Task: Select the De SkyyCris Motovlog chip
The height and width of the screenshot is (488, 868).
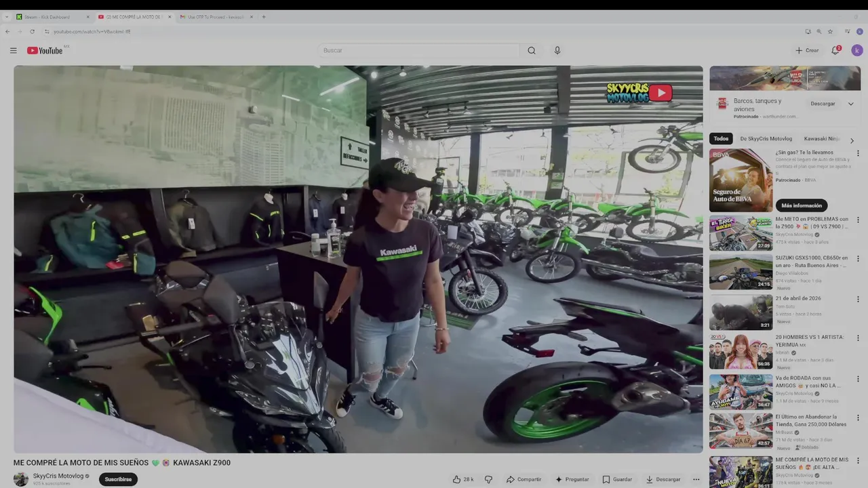Action: click(x=766, y=139)
